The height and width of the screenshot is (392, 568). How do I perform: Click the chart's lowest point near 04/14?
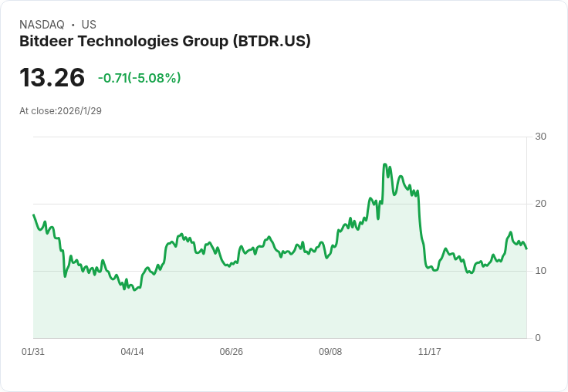(x=134, y=290)
